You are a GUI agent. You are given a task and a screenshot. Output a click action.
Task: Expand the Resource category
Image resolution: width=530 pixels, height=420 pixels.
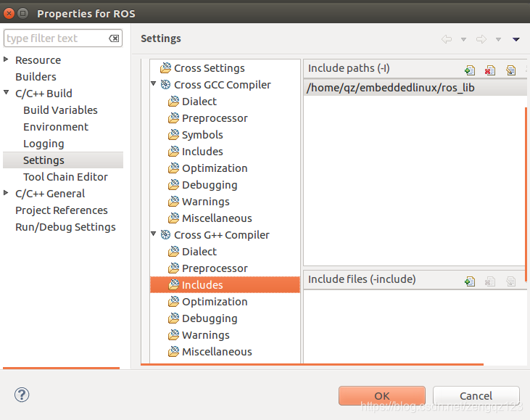click(6, 59)
